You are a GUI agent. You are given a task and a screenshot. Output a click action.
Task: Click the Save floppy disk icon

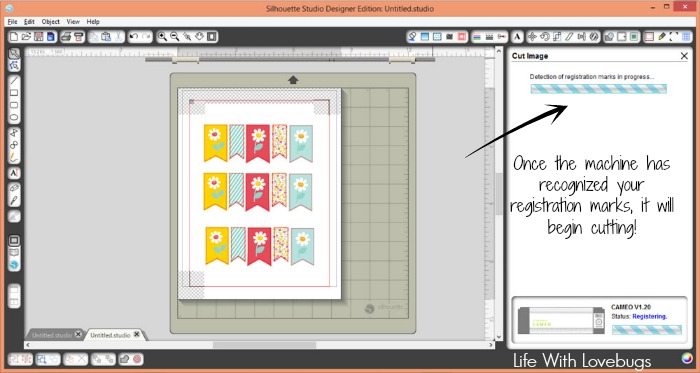point(38,37)
